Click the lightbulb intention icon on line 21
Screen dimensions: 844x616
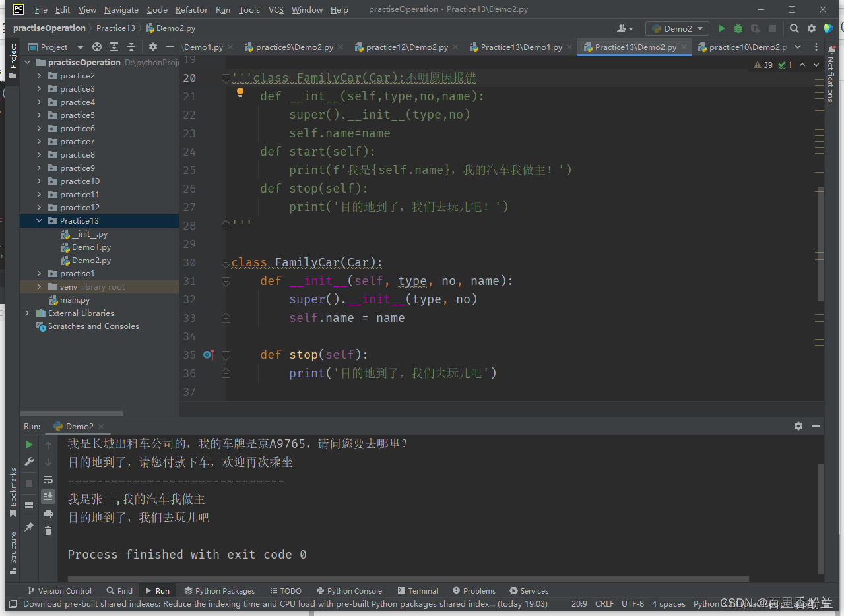240,93
